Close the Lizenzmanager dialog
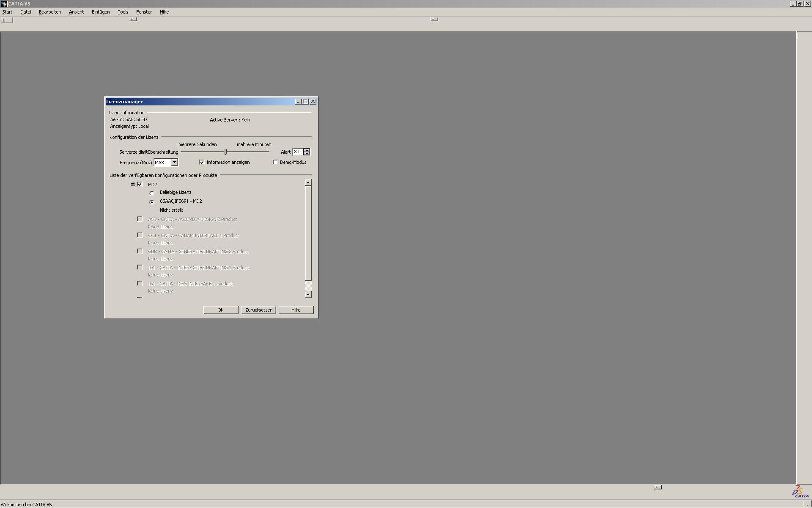812x508 pixels. (313, 102)
